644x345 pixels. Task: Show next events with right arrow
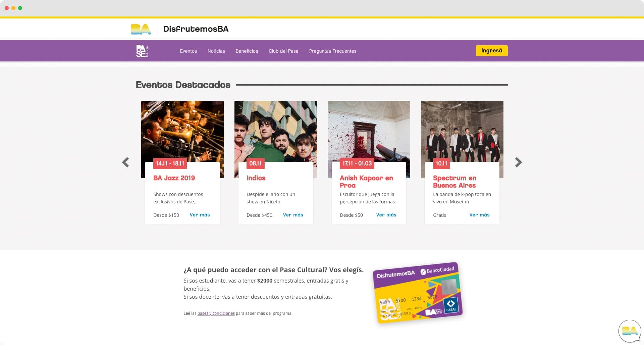point(518,162)
